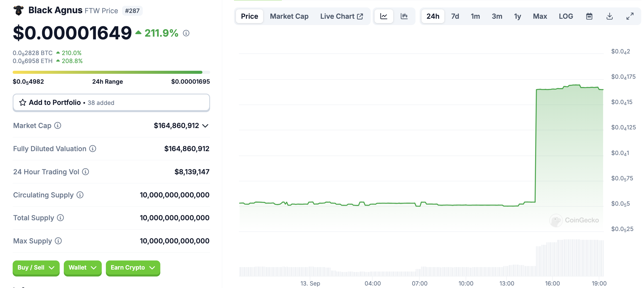Switch to the Market Cap tab
The image size is (644, 288).
click(x=289, y=16)
